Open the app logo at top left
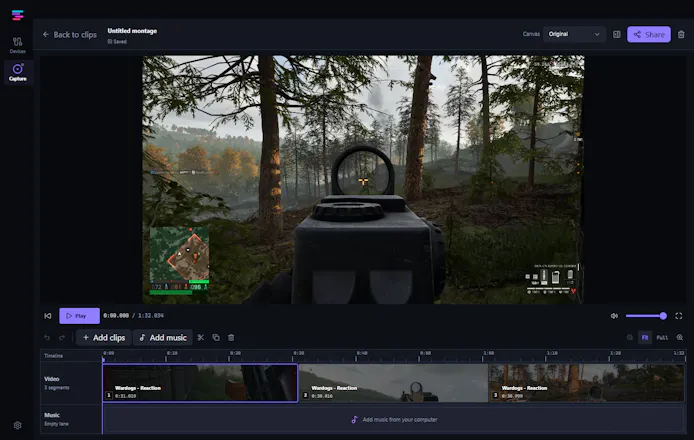The image size is (694, 440). (17, 15)
